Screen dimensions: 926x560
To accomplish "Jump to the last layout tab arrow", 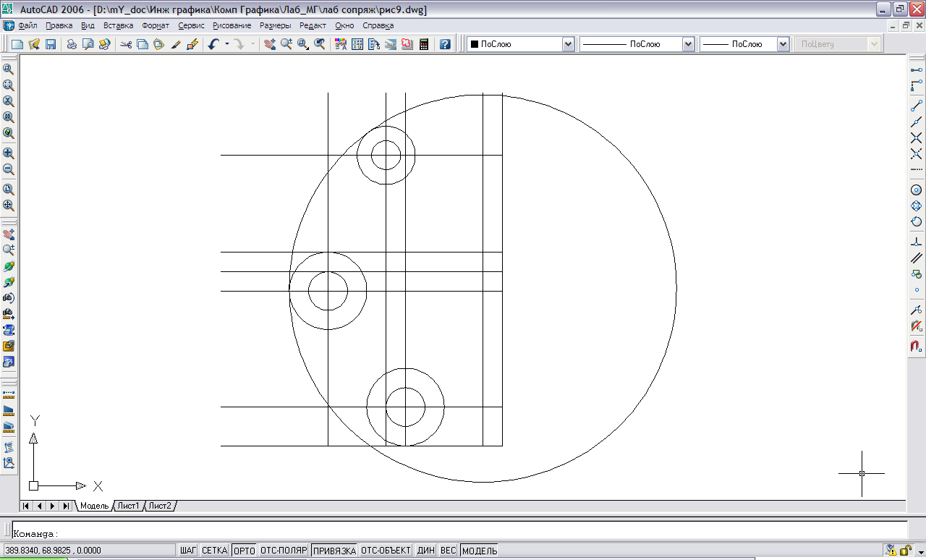I will tap(66, 506).
